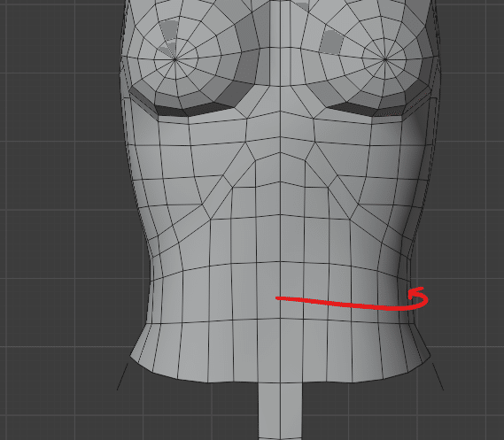Click the narrow center strip below the torso
The height and width of the screenshot is (440, 504).
click(280, 411)
